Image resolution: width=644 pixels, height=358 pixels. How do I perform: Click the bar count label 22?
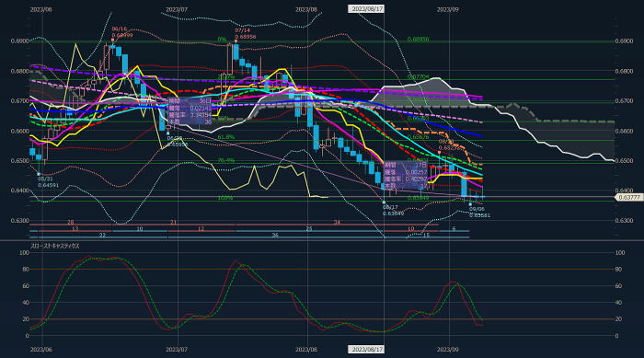click(102, 235)
